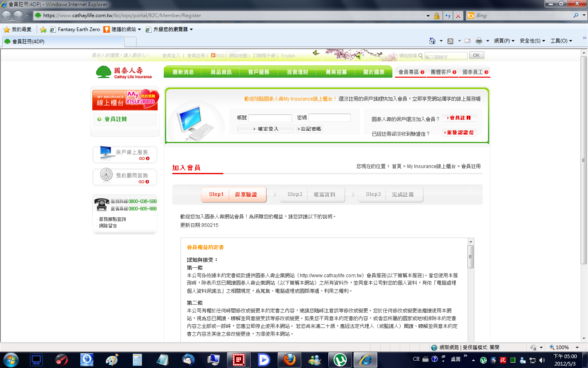The height and width of the screenshot is (368, 588).
Task: Click the RSS feeds toolbar icon
Action: [x=450, y=41]
